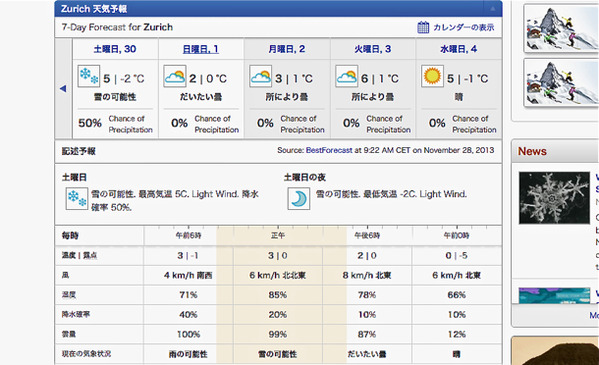The width and height of the screenshot is (599, 365).
Task: Click the snow icon under the 土曜日 description
Action: point(77,199)
